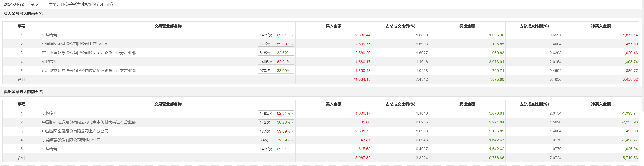This screenshot has width=644, height=166.
Task: Open 中国国际金融上海分公司 in the sell table
Action: point(75,131)
